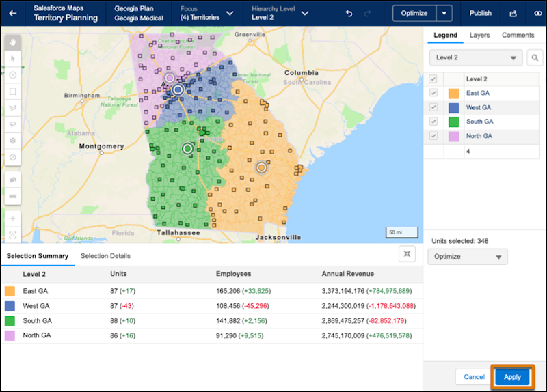Image resolution: width=547 pixels, height=392 pixels.
Task: Click the orange East GA legend swatch
Action: (453, 94)
